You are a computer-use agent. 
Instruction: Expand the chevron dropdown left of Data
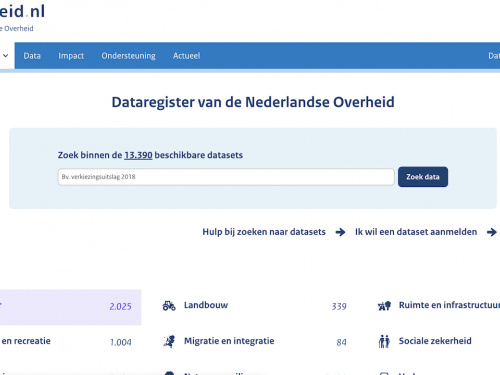(x=6, y=56)
